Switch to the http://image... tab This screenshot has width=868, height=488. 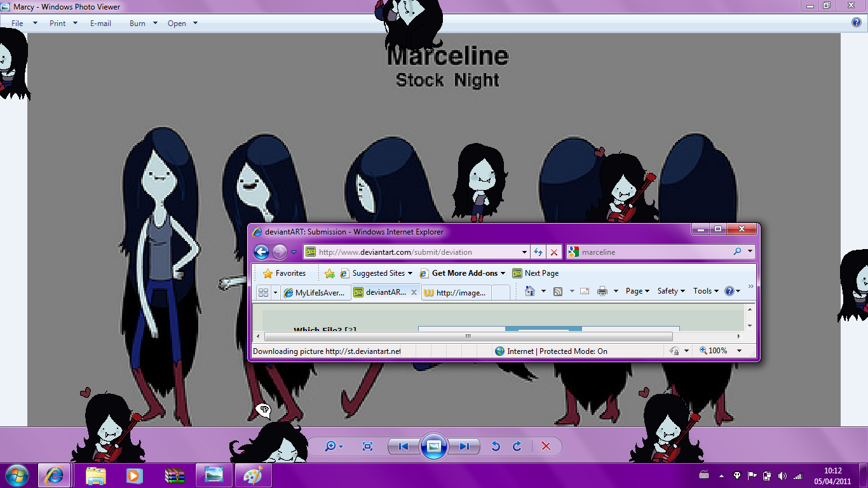(x=456, y=293)
